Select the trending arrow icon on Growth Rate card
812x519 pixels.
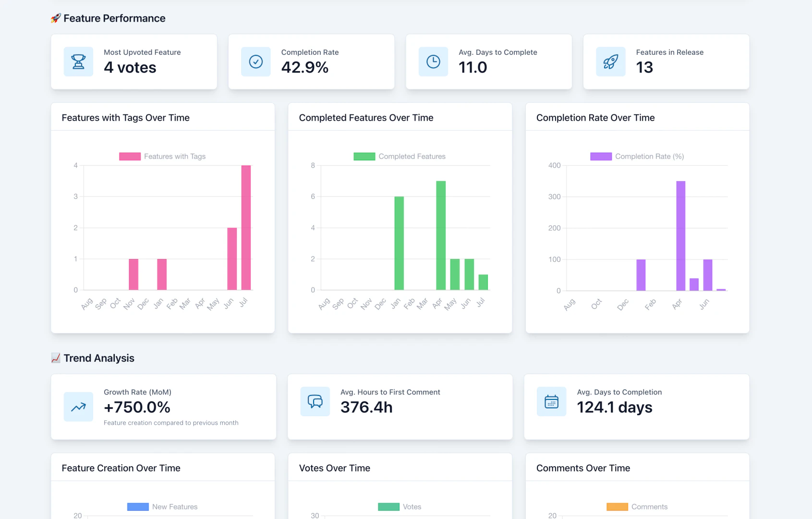tap(78, 407)
